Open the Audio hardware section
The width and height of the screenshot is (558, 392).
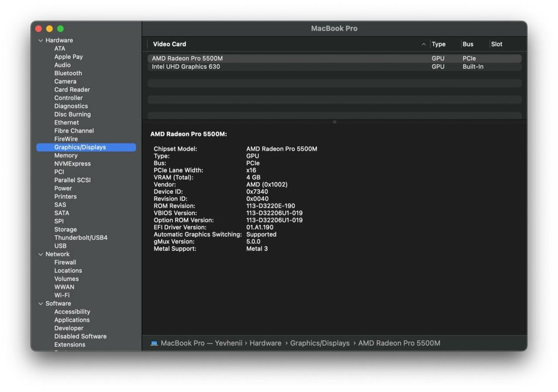pos(62,65)
